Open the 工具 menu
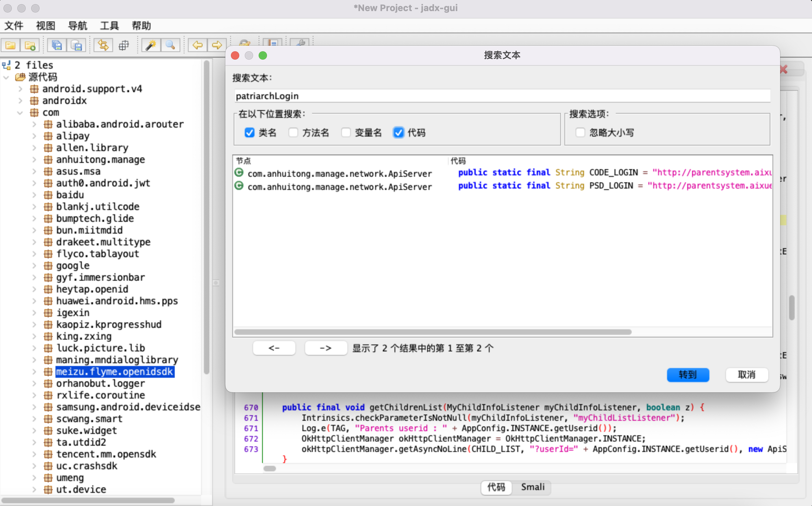Screen dimensions: 812x506 click(x=109, y=26)
